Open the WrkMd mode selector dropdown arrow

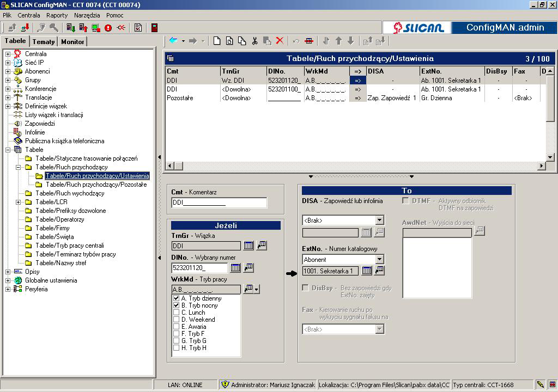click(x=257, y=290)
